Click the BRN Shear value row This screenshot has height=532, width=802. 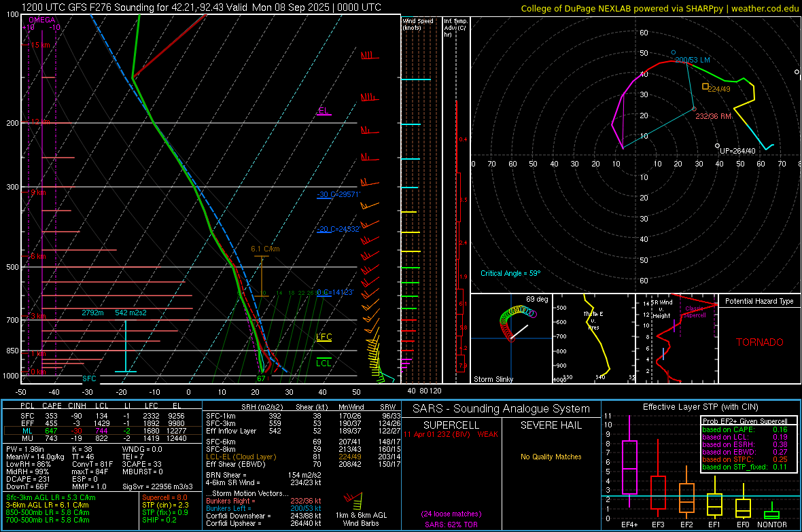(264, 475)
